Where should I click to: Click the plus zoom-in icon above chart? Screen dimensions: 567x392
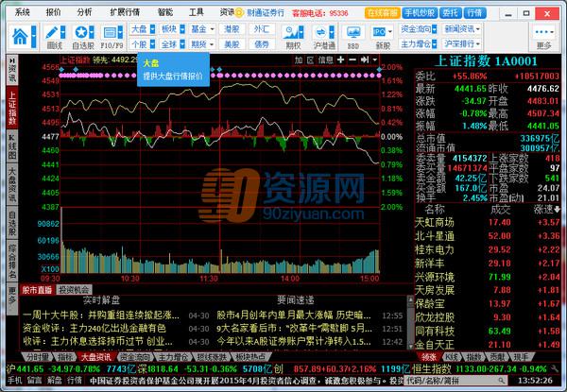pos(340,60)
